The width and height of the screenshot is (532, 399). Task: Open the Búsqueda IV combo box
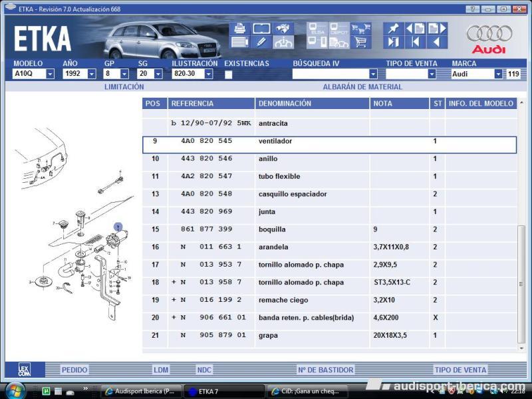(x=373, y=74)
